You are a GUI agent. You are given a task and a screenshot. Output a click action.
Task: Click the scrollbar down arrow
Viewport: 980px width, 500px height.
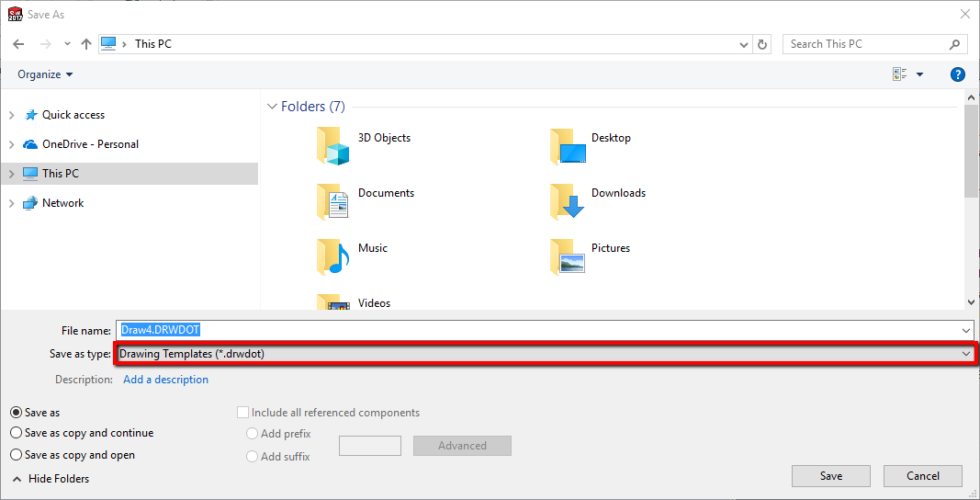[972, 302]
